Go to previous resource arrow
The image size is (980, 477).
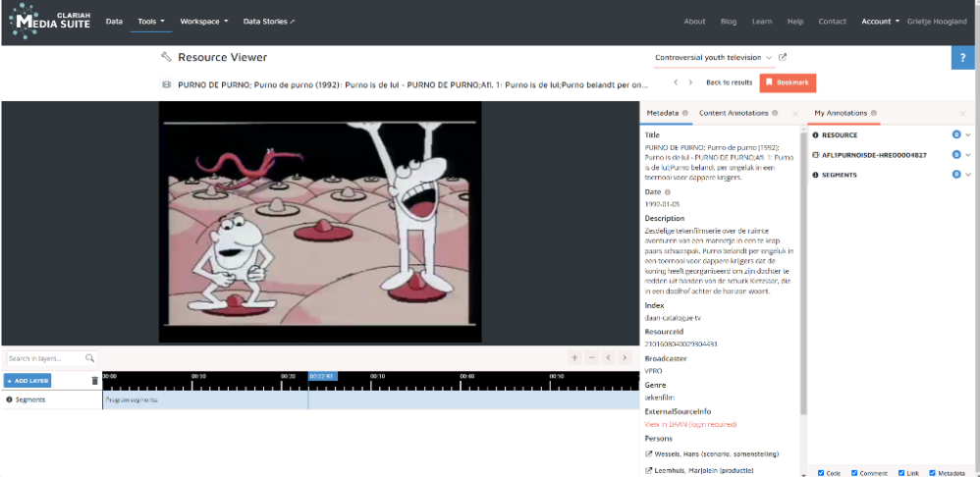pyautogui.click(x=676, y=82)
